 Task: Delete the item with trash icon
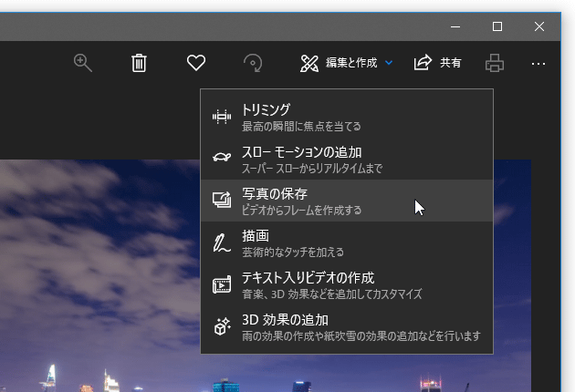coord(139,63)
